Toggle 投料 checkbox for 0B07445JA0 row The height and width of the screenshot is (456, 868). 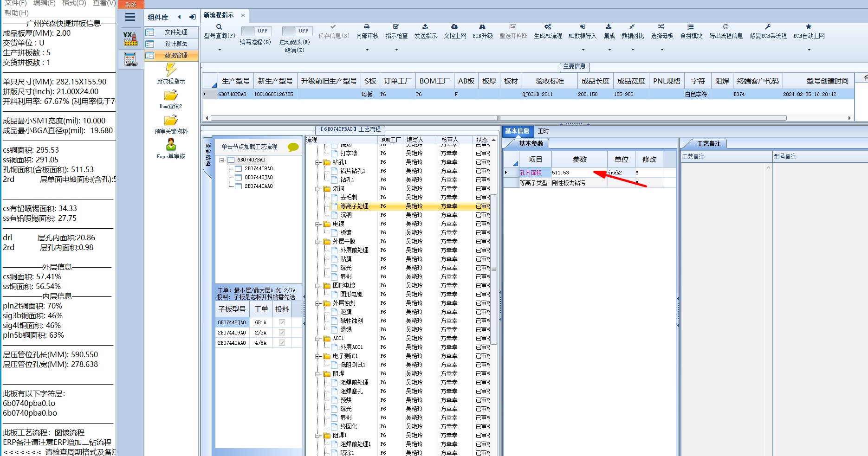click(x=282, y=322)
